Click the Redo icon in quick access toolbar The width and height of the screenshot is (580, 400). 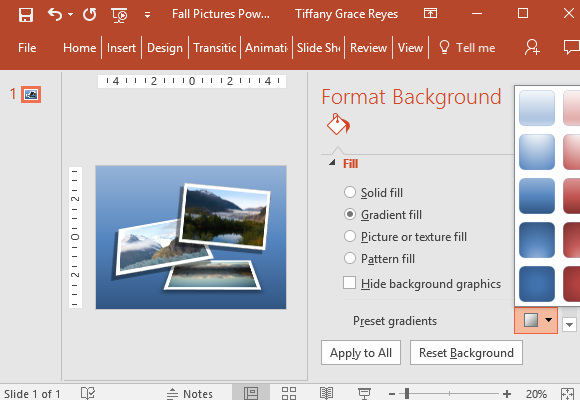[90, 14]
